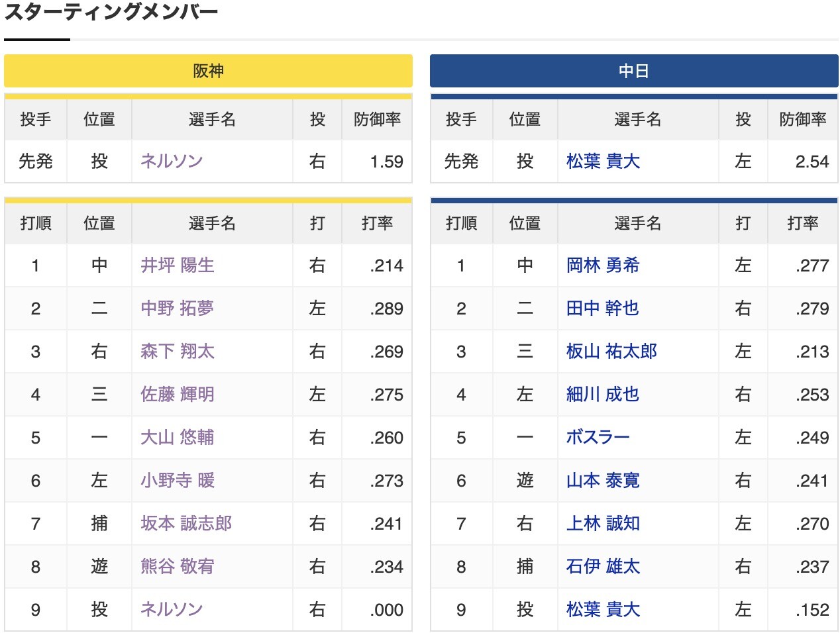Open 山本 泰寛 player page
Screen dimensions: 840x633
coord(603,480)
